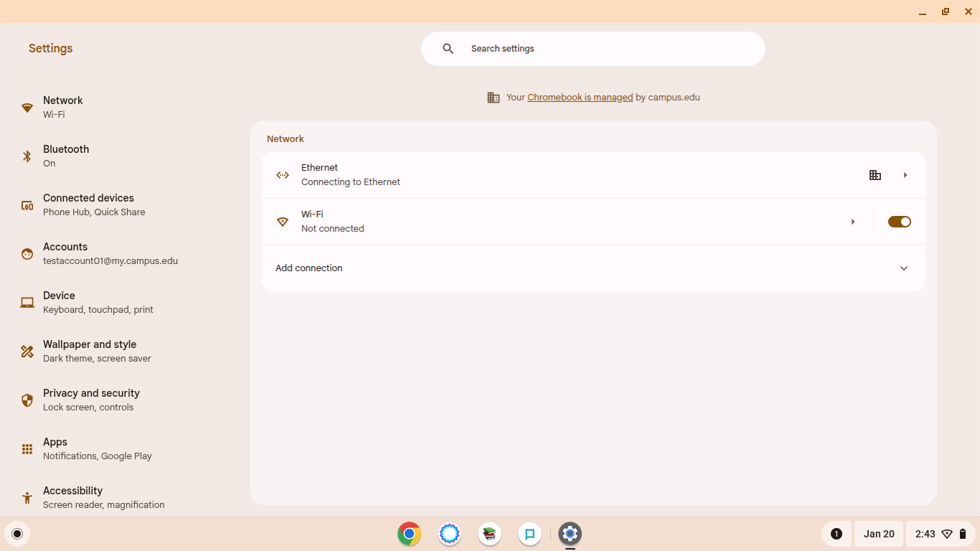Open Chrome browser from the shelf
The width and height of the screenshot is (980, 551).
point(409,534)
